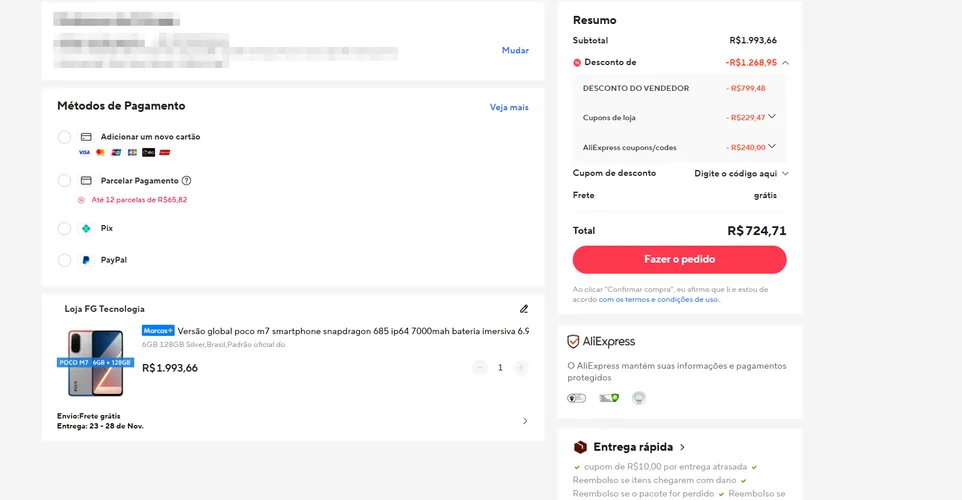Screen dimensions: 962x500
Task: Click the PayPal logo icon
Action: click(86, 260)
